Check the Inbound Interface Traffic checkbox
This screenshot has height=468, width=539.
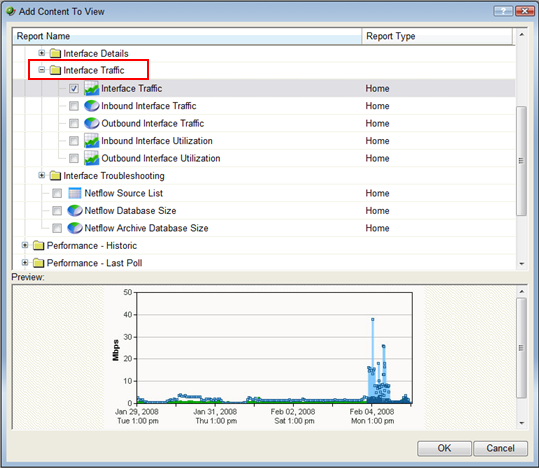(74, 106)
